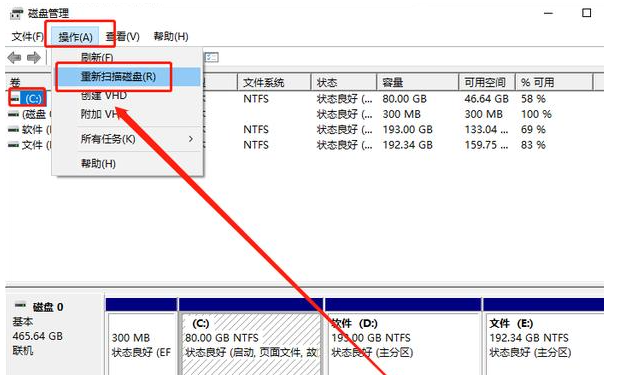Open the 查看(V) menu

(122, 37)
